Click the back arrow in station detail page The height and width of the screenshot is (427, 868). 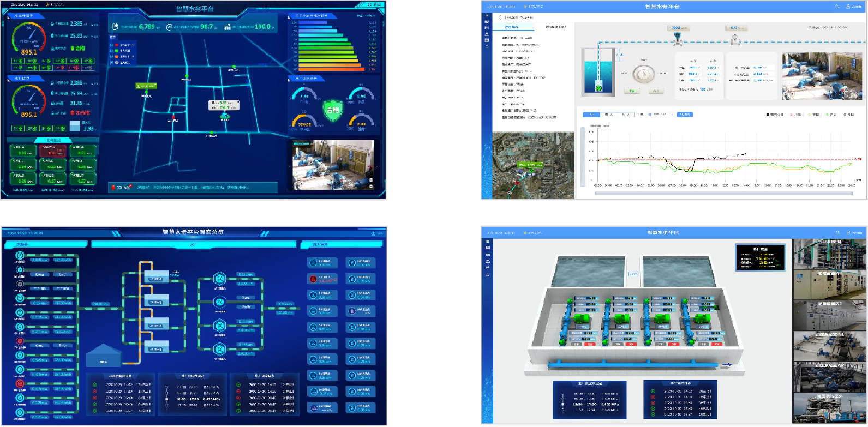(x=500, y=17)
